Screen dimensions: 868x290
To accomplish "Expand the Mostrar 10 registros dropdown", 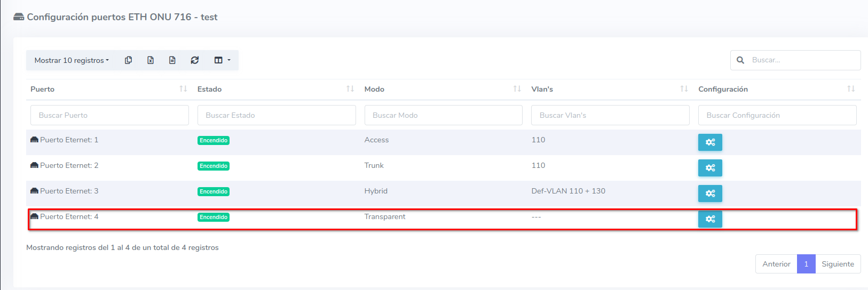I will click(x=72, y=60).
